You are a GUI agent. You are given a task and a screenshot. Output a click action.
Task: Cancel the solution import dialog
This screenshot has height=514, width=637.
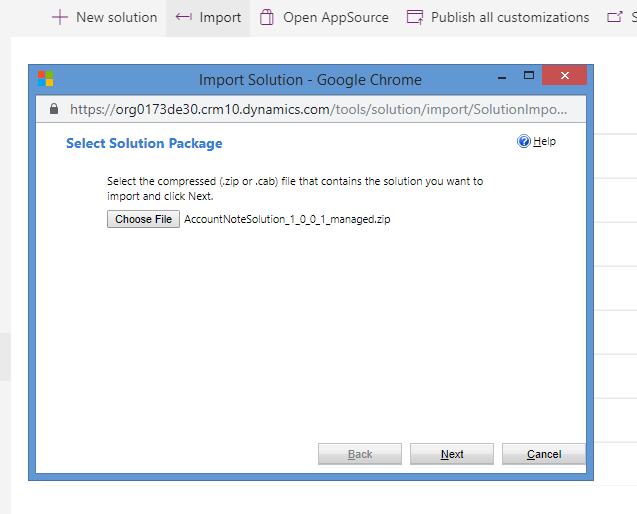pyautogui.click(x=544, y=454)
